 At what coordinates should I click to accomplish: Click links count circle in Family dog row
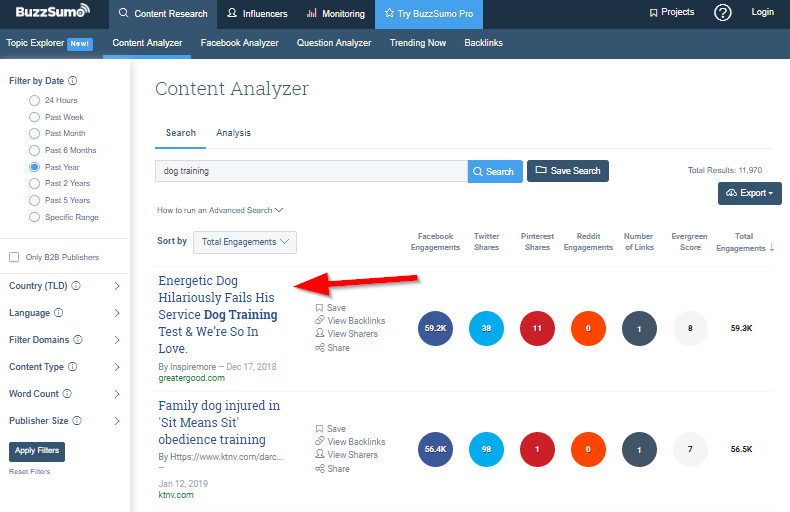639,450
